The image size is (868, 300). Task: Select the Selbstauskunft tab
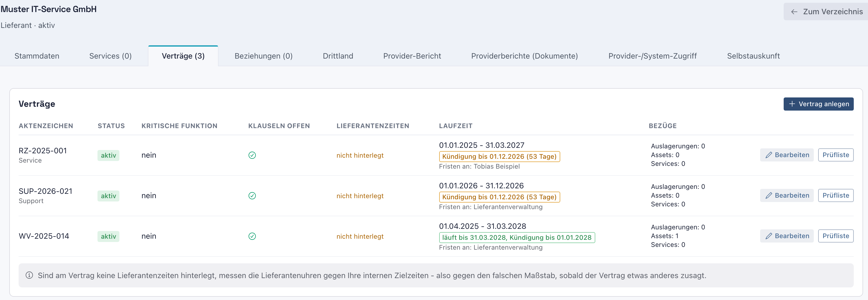tap(753, 56)
